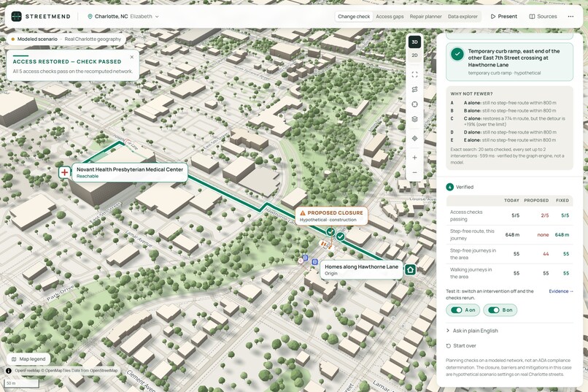This screenshot has width=588, height=392.
Task: Open the more options ellipsis menu
Action: click(x=570, y=17)
